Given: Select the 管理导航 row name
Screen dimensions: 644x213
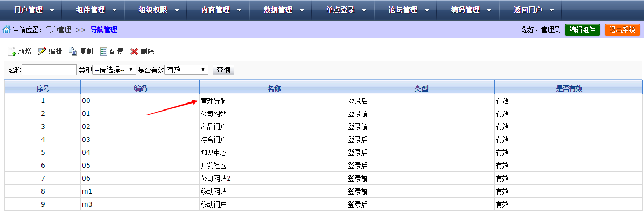Looking at the screenshot, I should (214, 101).
